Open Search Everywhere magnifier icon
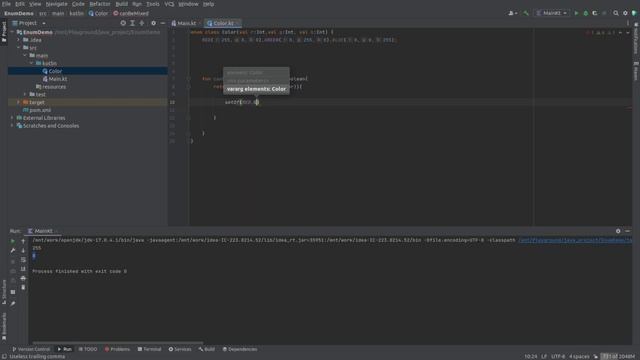Image resolution: width=640 pixels, height=360 pixels. click(x=616, y=13)
